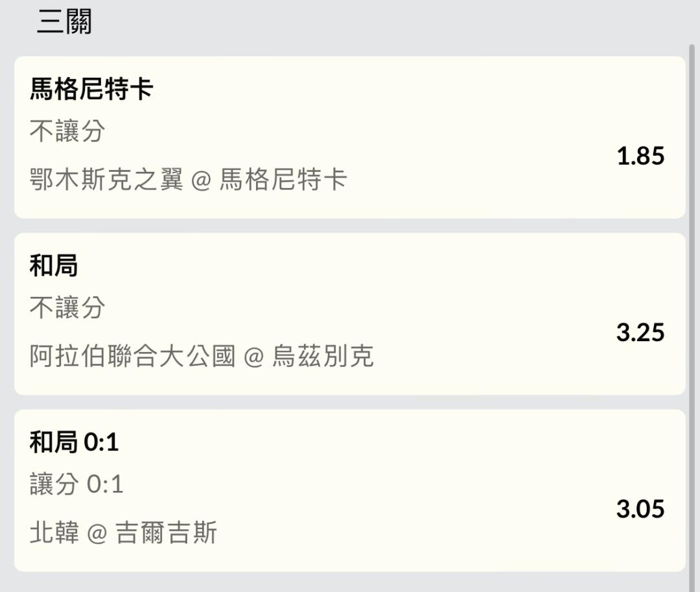Select the bold 和局 0:1 selection title
This screenshot has height=592, width=700.
pos(74,442)
